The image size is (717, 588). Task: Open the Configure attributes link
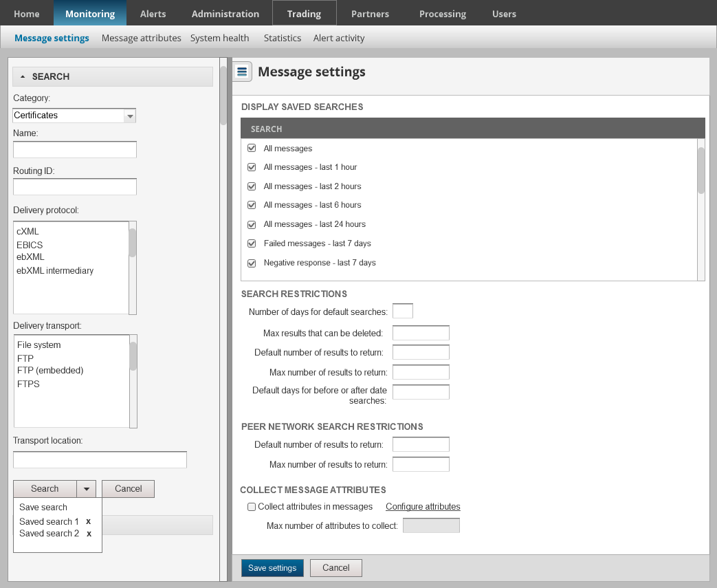pyautogui.click(x=423, y=507)
